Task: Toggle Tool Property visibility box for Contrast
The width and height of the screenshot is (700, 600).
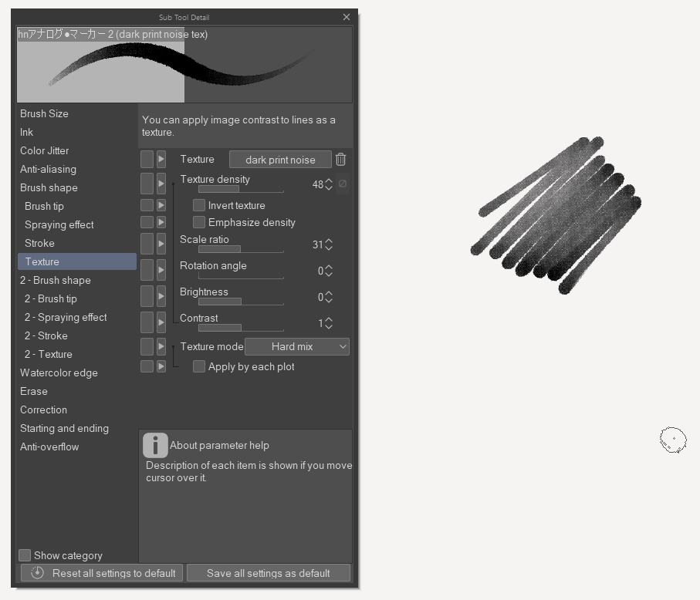Action: [x=147, y=322]
